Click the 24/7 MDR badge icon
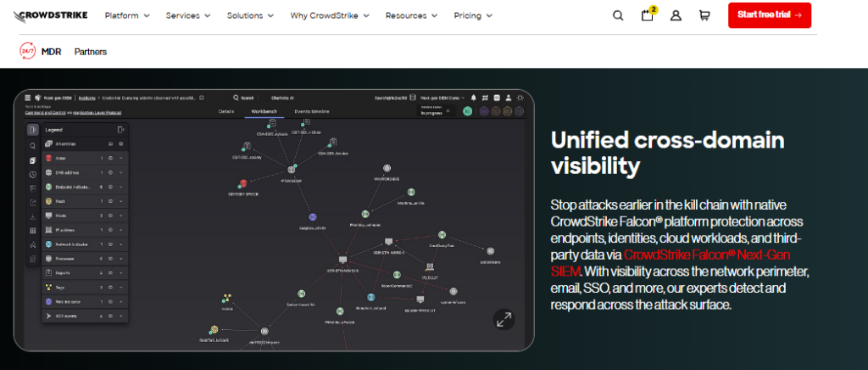Screen dimensions: 868x370 point(28,51)
